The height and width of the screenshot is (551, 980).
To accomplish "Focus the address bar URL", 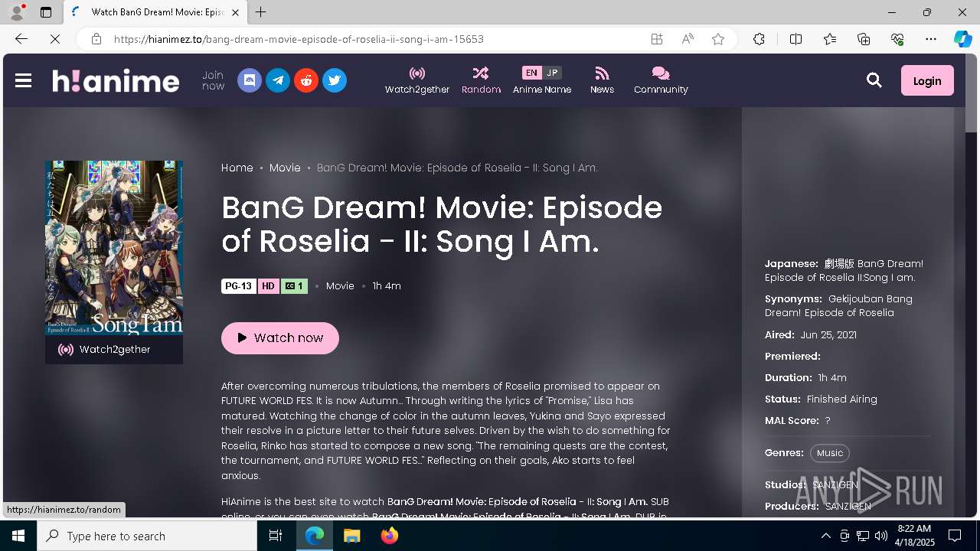I will click(x=299, y=39).
